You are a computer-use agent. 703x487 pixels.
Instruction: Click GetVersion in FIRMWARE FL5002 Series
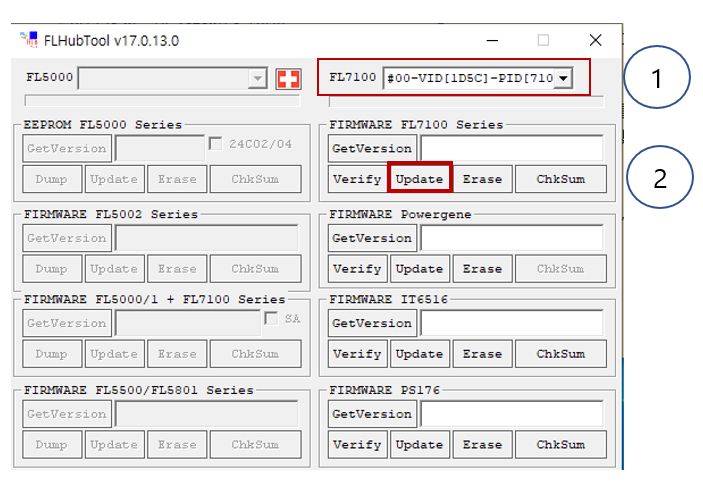point(67,238)
